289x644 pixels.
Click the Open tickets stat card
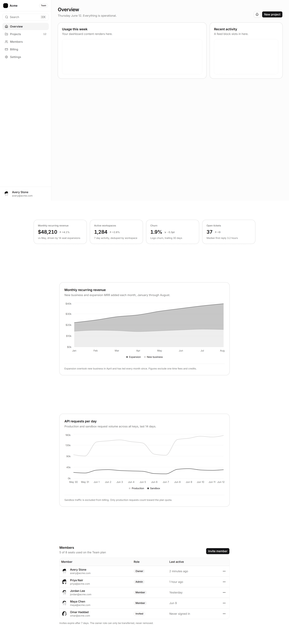click(229, 232)
